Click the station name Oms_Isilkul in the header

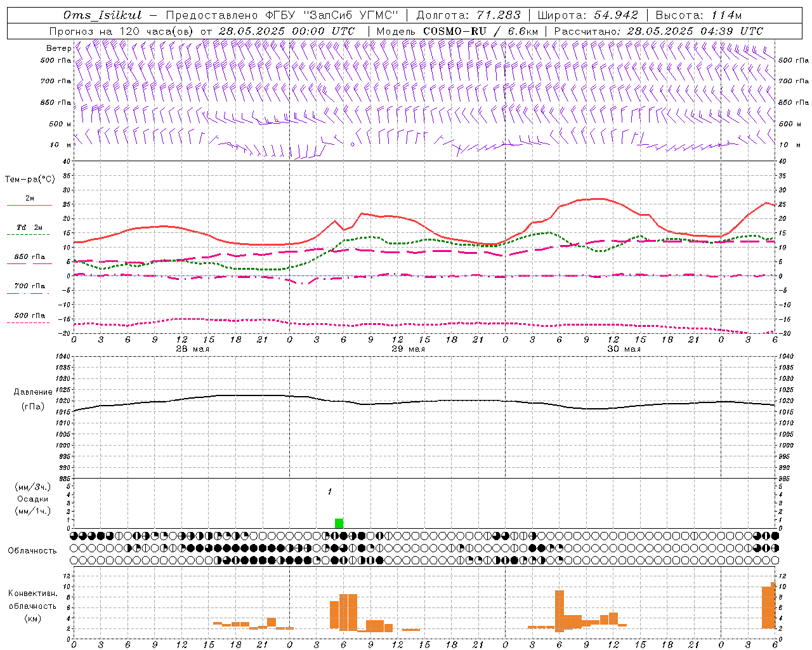pos(103,15)
